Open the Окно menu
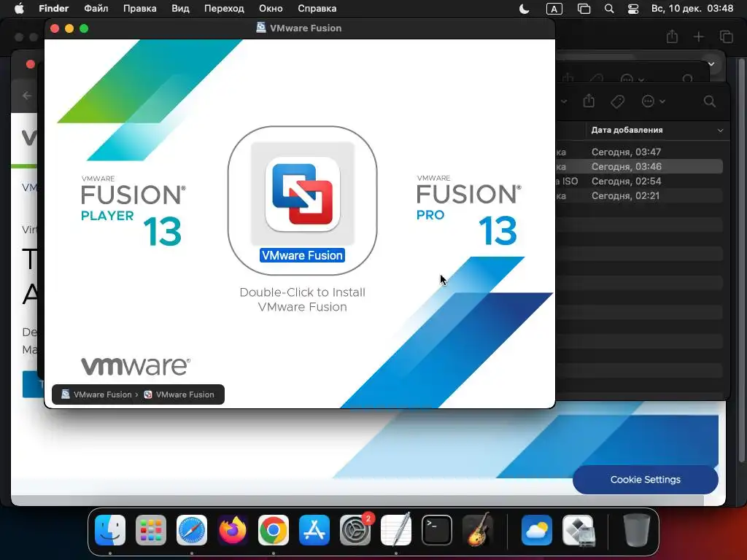The width and height of the screenshot is (747, 560). [271, 9]
